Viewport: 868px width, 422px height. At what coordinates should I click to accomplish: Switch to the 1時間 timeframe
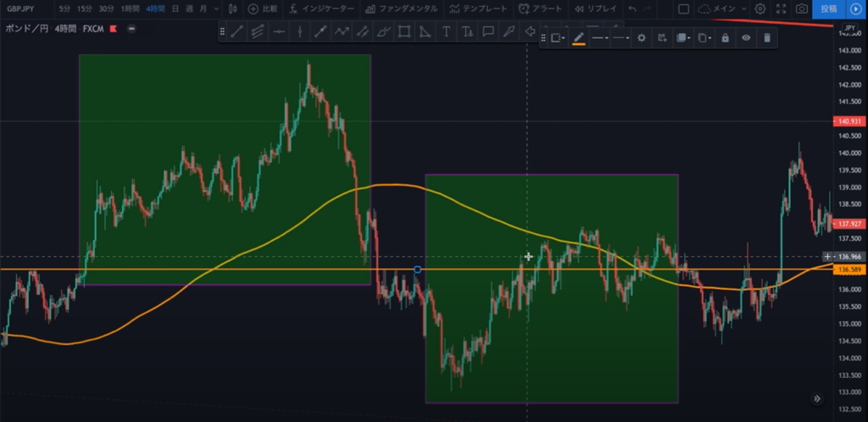tap(130, 8)
